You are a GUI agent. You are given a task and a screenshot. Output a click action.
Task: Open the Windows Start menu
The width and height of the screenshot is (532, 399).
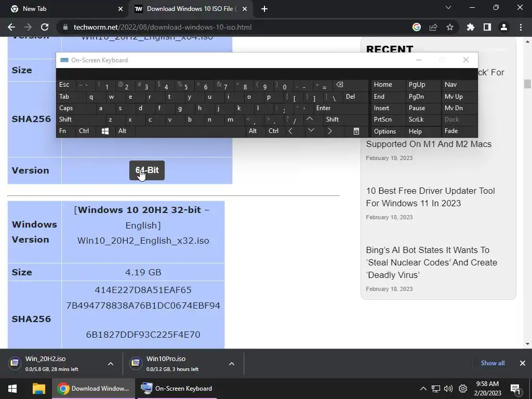[x=12, y=389]
